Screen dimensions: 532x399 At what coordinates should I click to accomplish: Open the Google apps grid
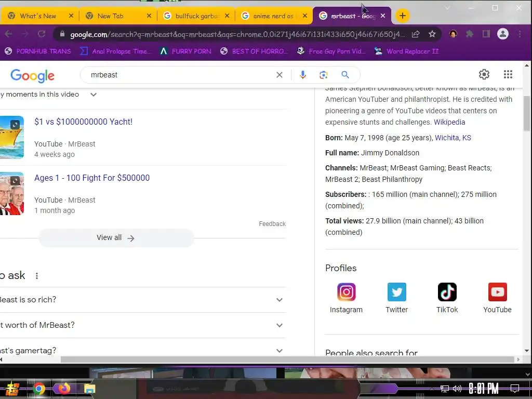[x=508, y=74]
